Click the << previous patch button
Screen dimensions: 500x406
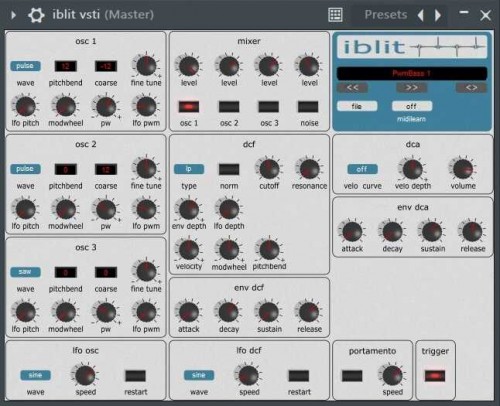point(353,88)
